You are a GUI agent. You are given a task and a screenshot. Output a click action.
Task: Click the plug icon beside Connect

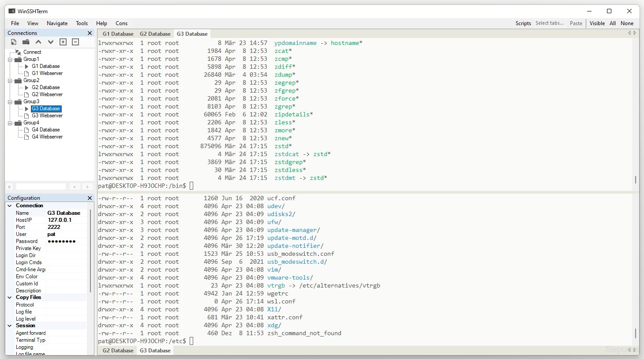pos(18,52)
